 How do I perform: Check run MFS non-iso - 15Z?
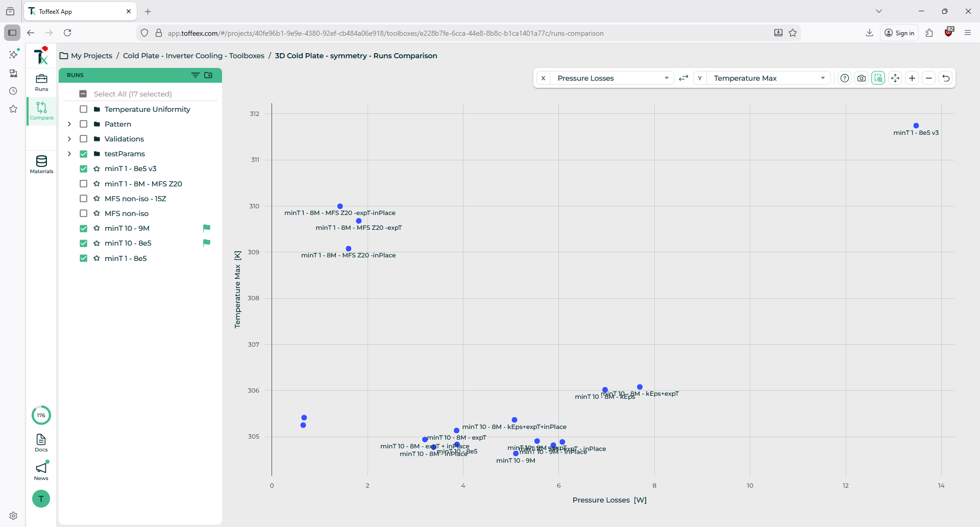point(83,199)
